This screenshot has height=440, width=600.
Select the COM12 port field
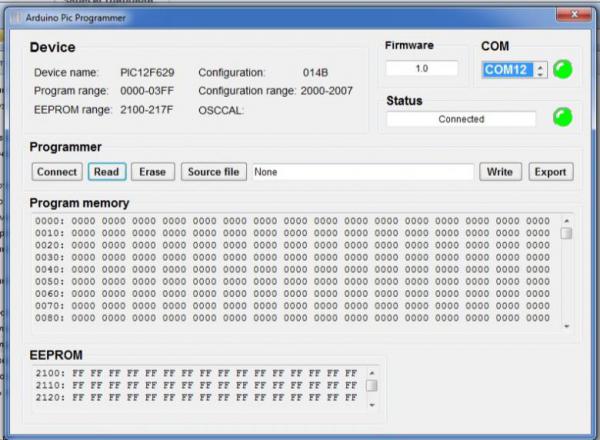point(507,70)
